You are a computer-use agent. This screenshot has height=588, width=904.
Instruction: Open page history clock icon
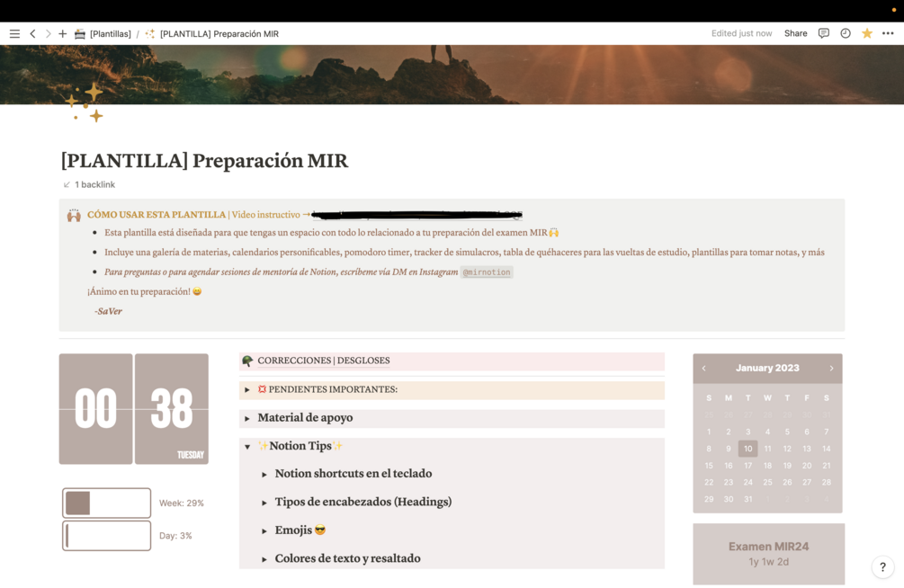[x=846, y=33]
